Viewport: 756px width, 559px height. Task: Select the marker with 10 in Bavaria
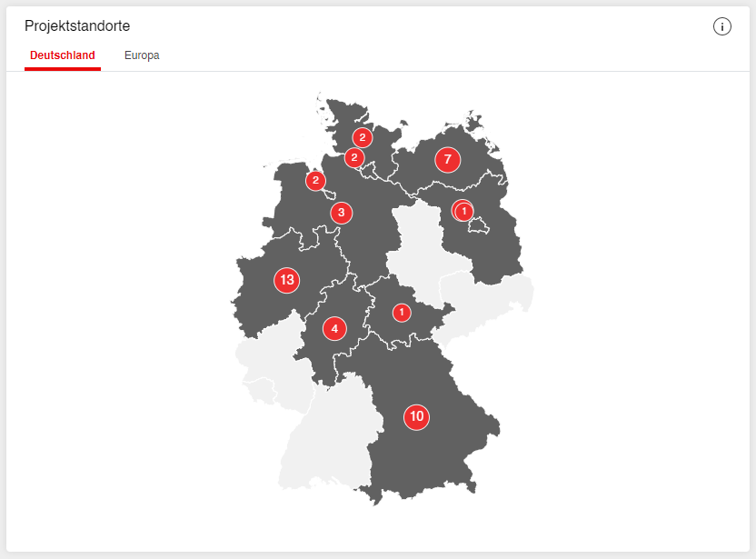coord(416,416)
